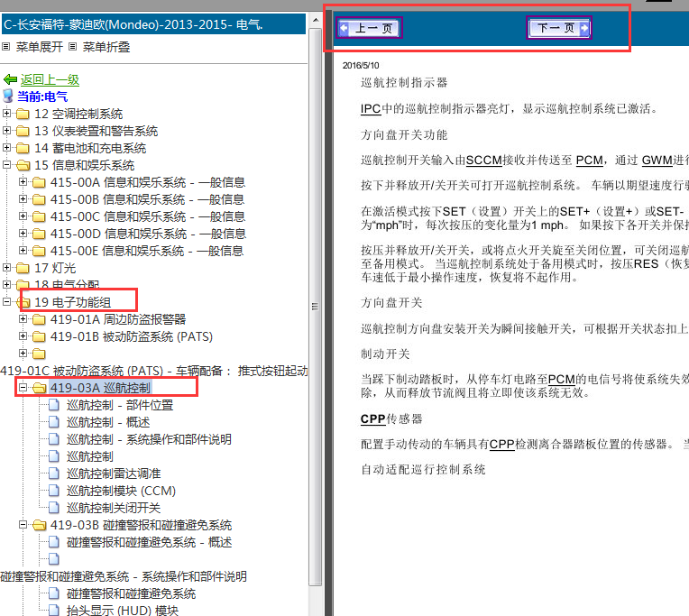The width and height of the screenshot is (689, 616).
Task: Collapse the 419-03B 碰撞警报 node
Action: click(x=23, y=525)
